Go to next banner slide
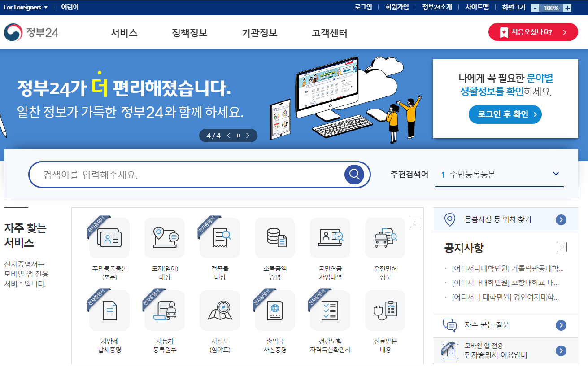 click(248, 136)
